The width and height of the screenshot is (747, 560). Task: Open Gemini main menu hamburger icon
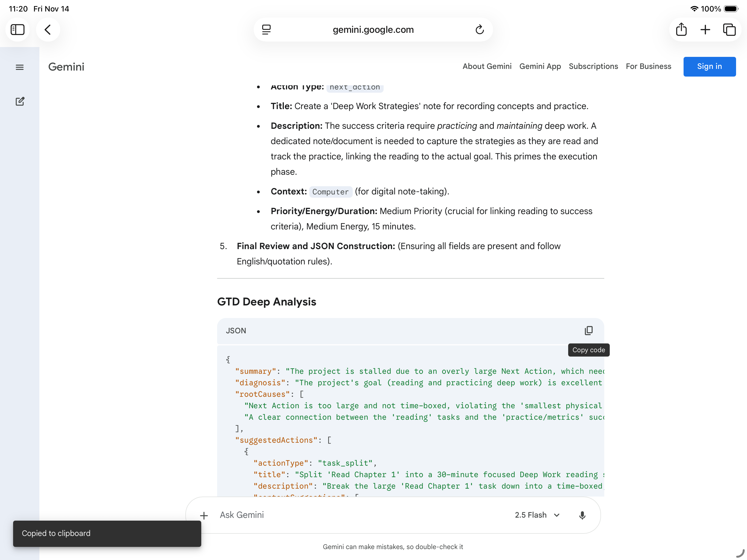click(20, 67)
